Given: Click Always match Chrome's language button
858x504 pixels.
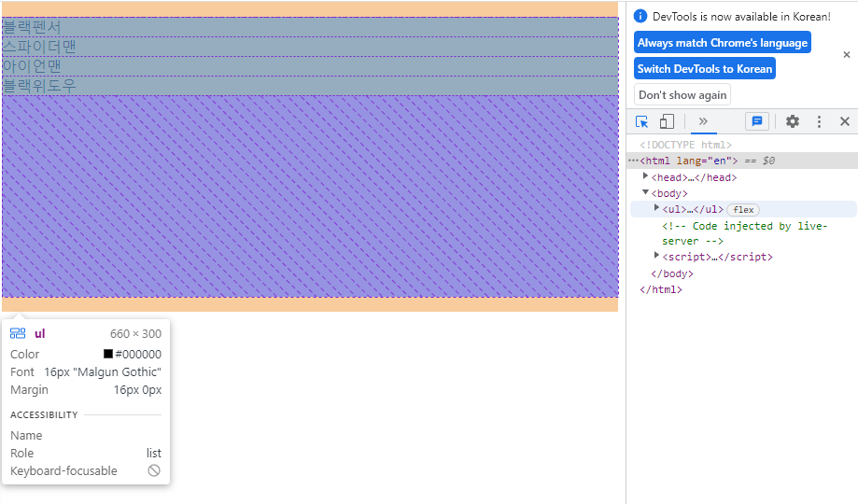Looking at the screenshot, I should pyautogui.click(x=723, y=43).
